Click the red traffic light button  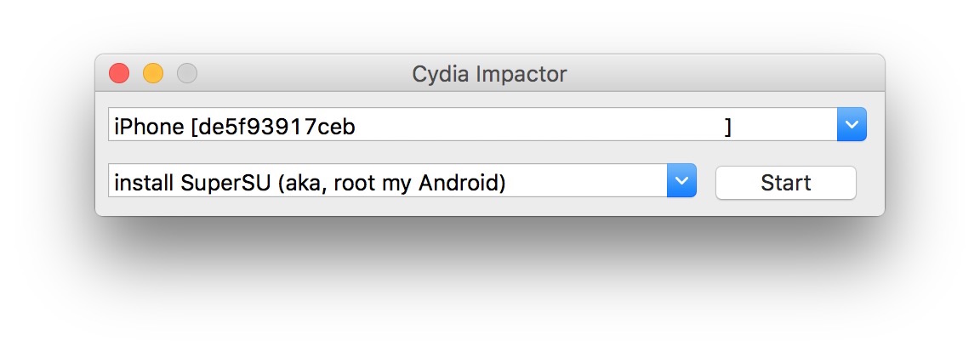pyautogui.click(x=119, y=74)
